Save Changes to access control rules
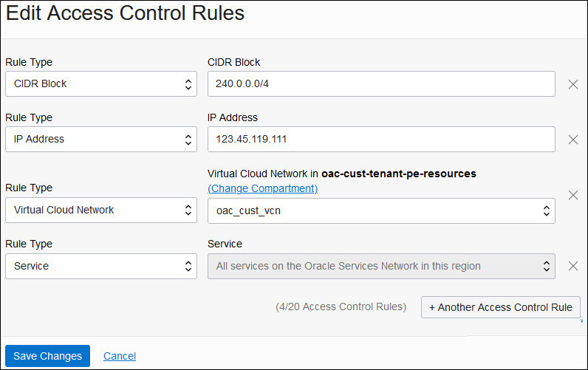 coord(47,356)
